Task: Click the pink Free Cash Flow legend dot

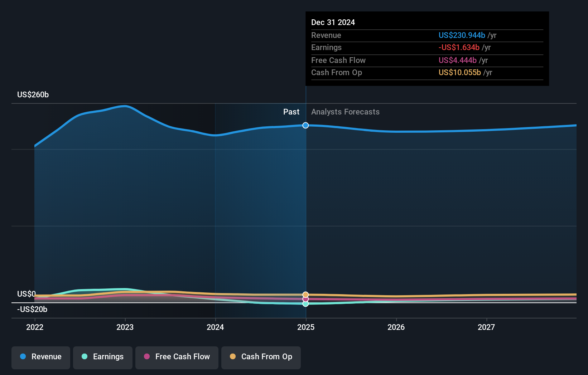Action: click(146, 357)
